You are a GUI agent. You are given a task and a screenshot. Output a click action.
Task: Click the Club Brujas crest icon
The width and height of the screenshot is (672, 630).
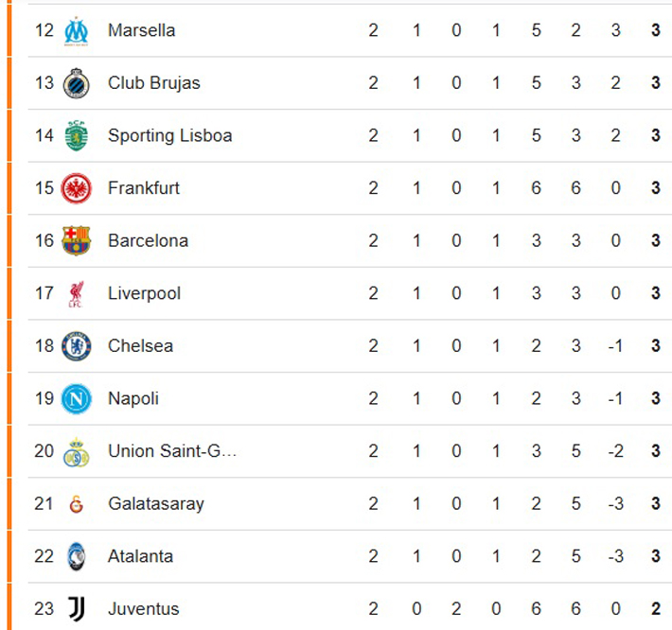[76, 83]
